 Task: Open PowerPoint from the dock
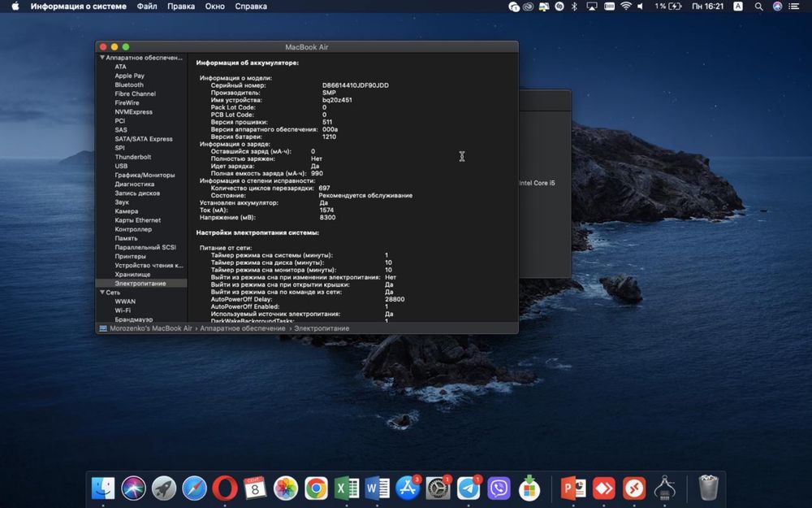pos(573,488)
